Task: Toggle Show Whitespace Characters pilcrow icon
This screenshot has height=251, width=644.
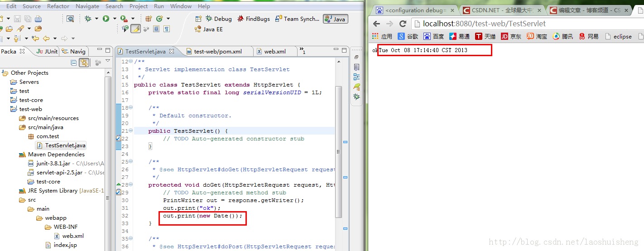Action: click(x=167, y=29)
